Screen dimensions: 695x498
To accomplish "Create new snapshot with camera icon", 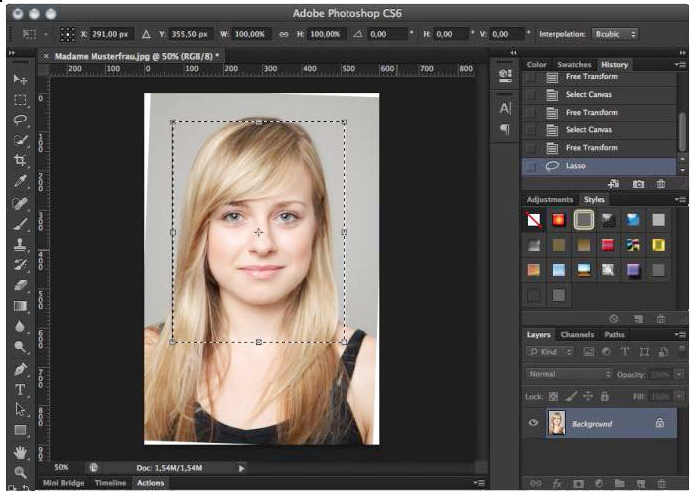I will point(638,184).
